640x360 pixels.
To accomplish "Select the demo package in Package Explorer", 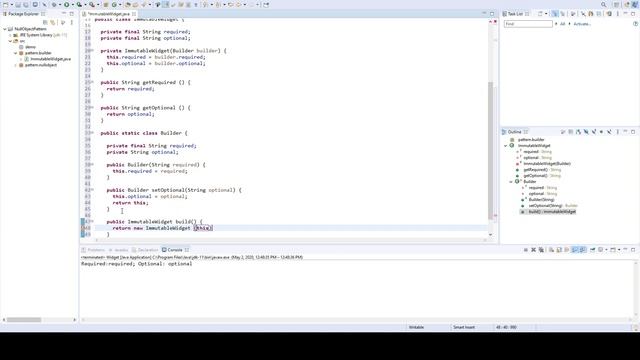I will 30,47.
